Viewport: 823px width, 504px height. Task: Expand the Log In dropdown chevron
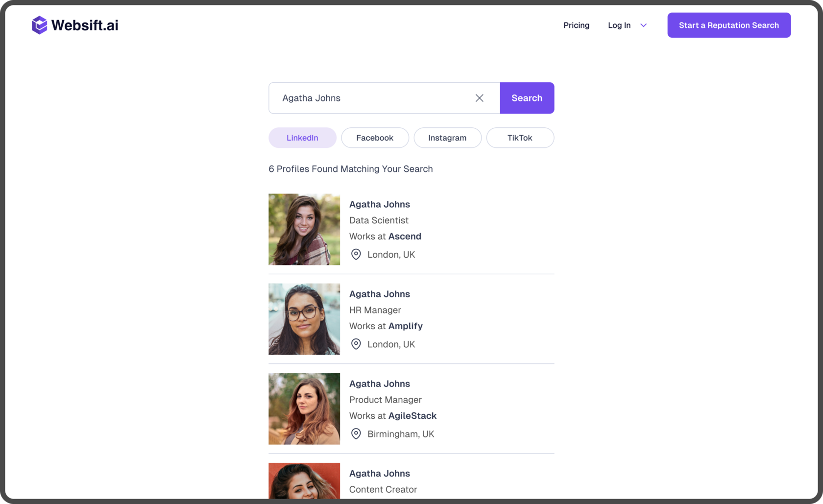(x=643, y=25)
